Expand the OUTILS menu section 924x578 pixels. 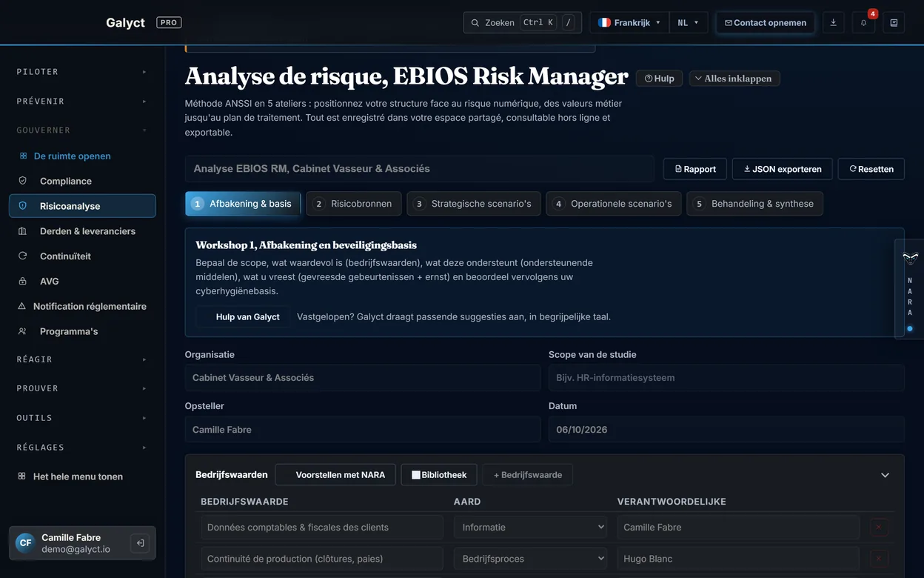tap(81, 418)
